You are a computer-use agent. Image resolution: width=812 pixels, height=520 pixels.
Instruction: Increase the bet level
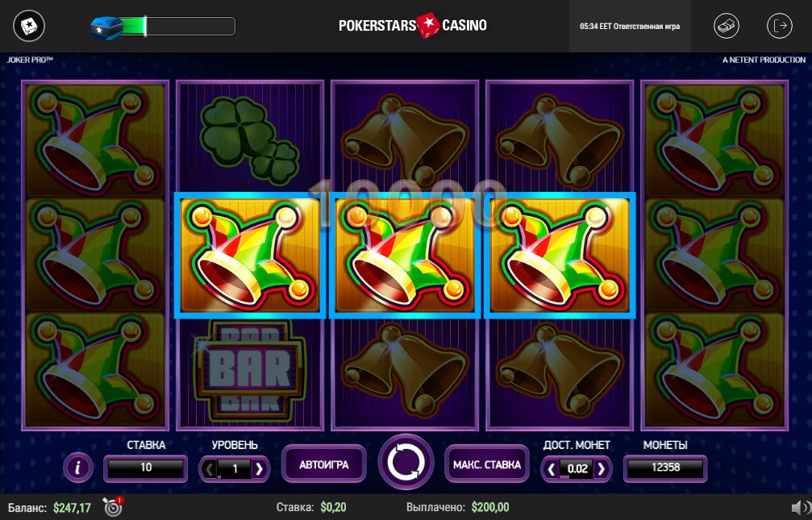[x=260, y=469]
